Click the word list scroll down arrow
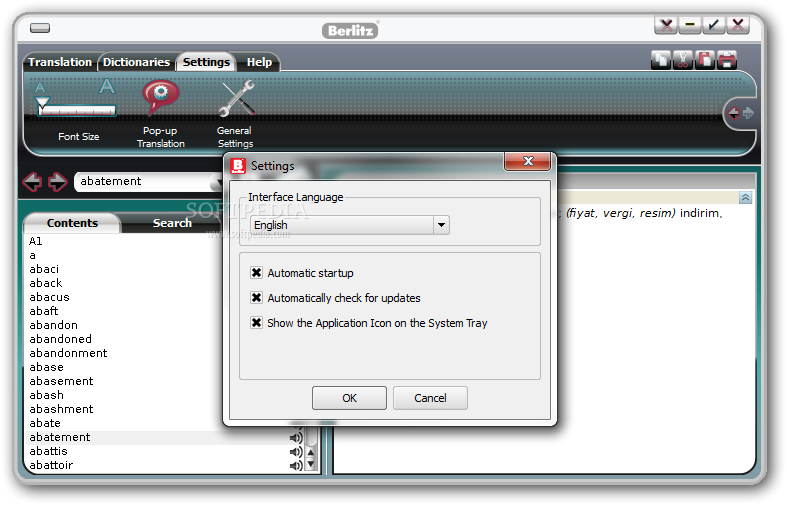The height and width of the screenshot is (505, 787). click(x=311, y=464)
